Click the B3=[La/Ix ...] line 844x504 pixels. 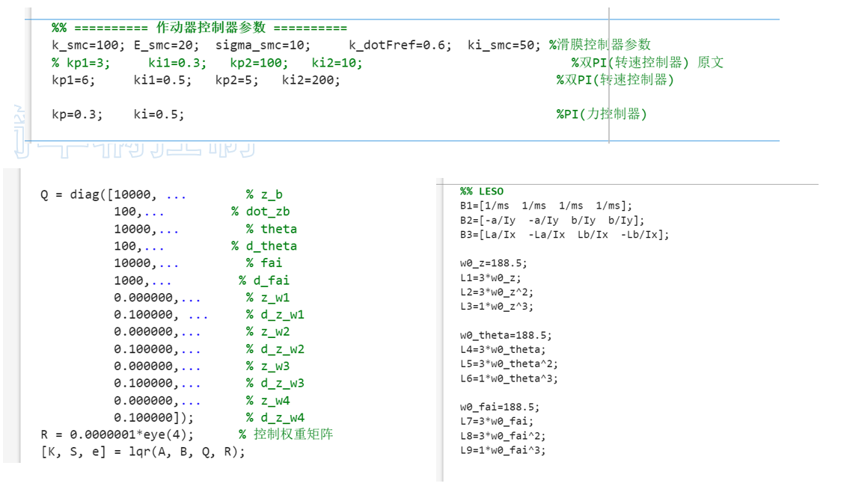click(x=565, y=235)
